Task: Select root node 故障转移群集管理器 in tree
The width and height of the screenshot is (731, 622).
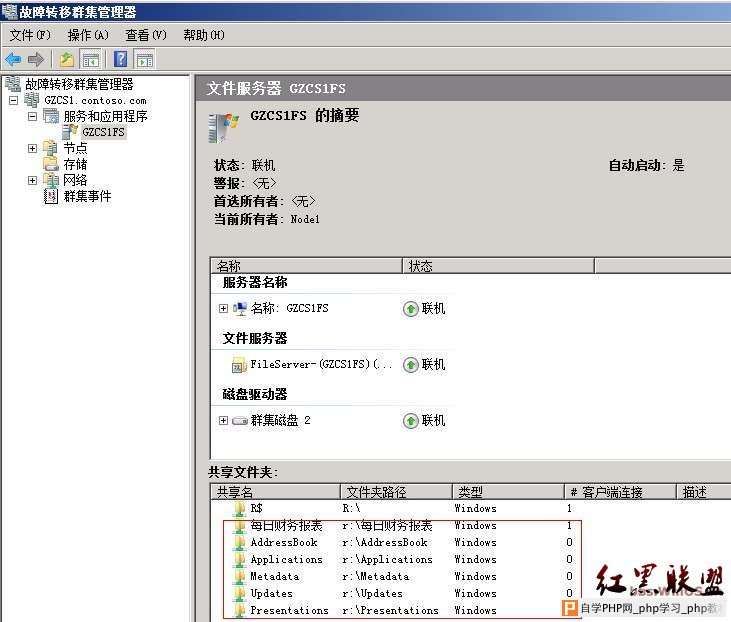Action: coord(79,84)
